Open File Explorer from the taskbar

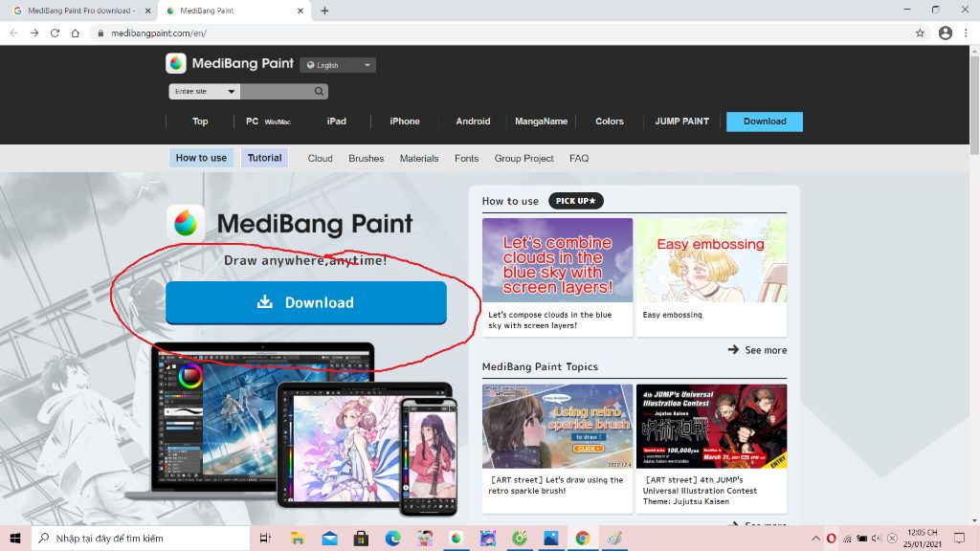pyautogui.click(x=298, y=538)
